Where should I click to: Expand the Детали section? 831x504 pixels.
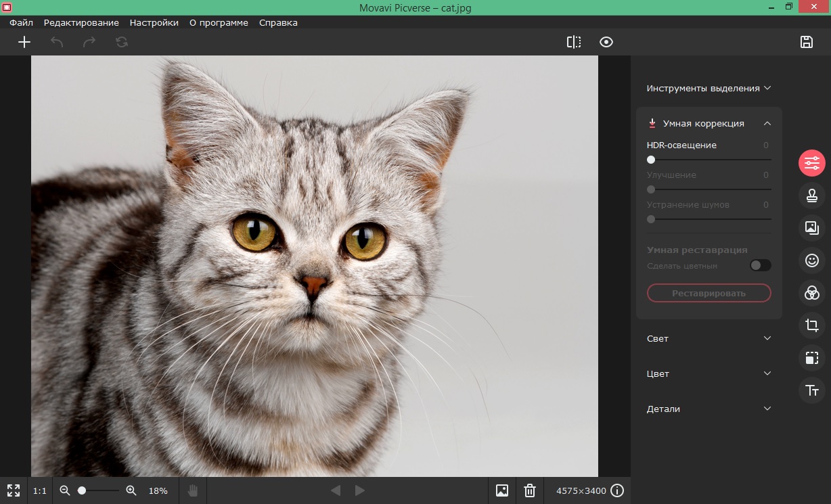709,409
